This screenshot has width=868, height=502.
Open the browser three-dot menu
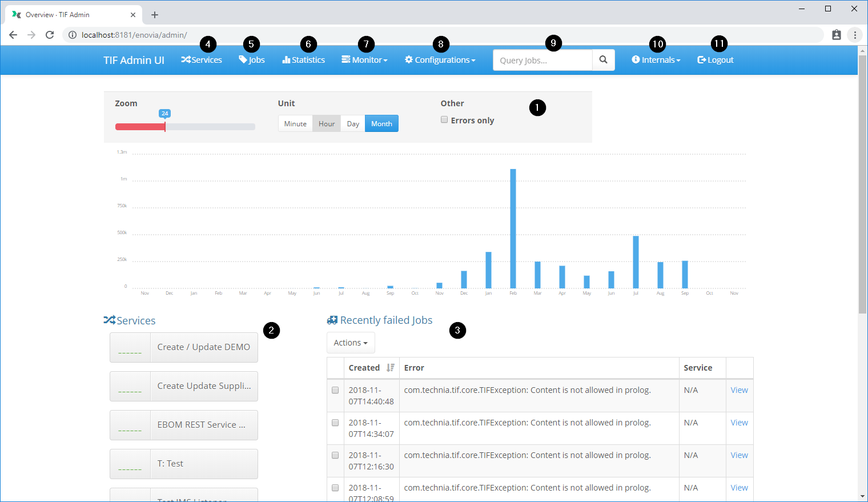click(x=855, y=35)
